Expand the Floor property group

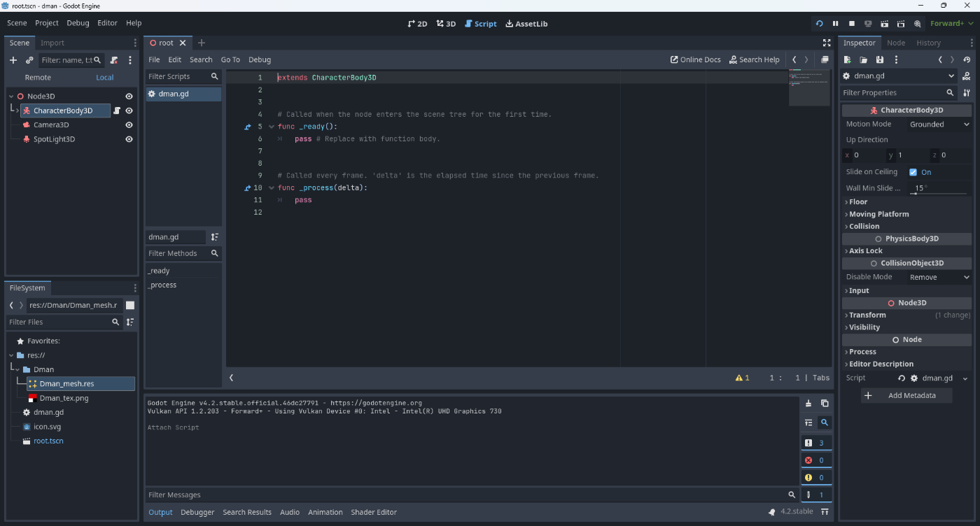pyautogui.click(x=906, y=201)
